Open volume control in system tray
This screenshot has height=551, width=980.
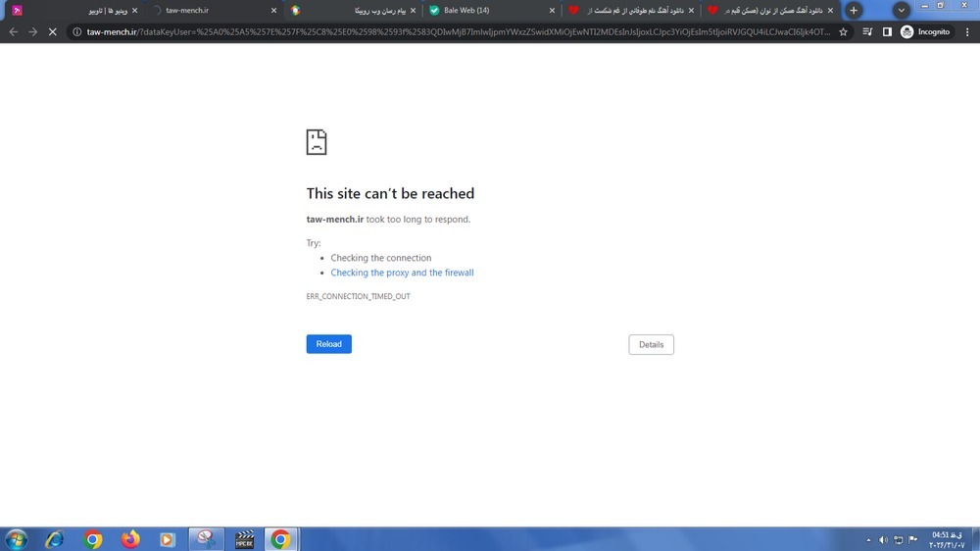pos(883,540)
